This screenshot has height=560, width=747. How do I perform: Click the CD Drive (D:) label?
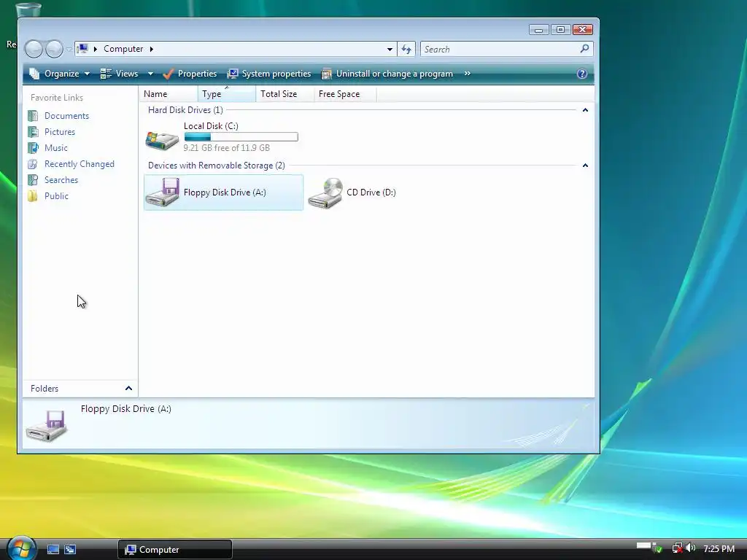tap(371, 192)
